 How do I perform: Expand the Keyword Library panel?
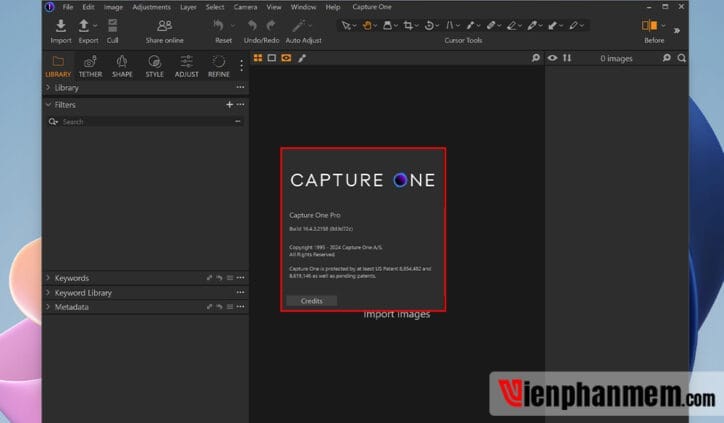[x=48, y=293]
